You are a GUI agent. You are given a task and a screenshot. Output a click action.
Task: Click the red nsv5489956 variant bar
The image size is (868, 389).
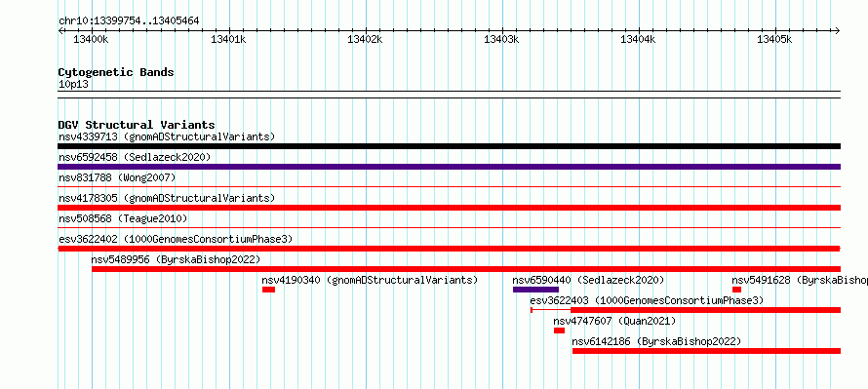466,269
